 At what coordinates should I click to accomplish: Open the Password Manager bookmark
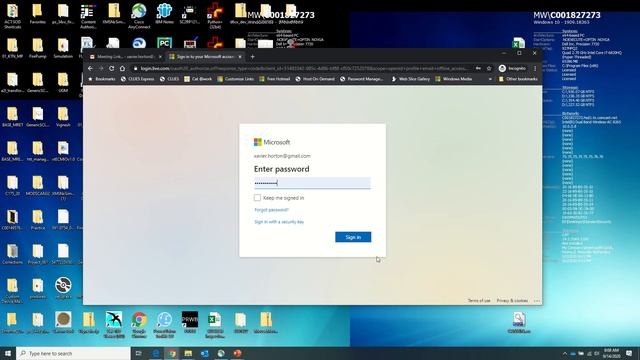[362, 79]
